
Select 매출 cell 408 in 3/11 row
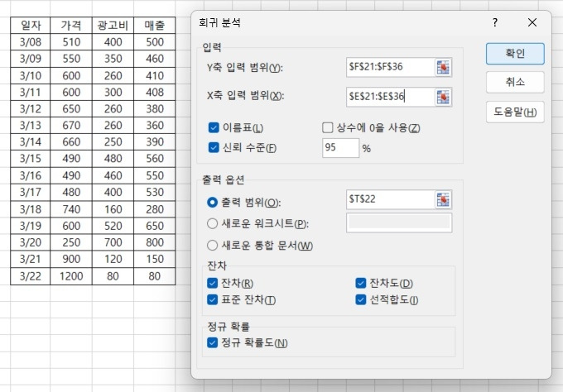tap(154, 92)
